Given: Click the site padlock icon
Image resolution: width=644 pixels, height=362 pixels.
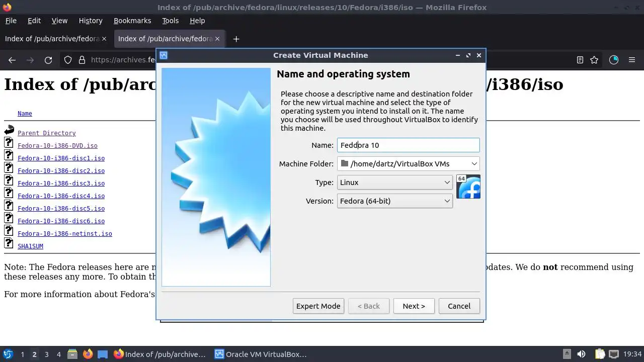Looking at the screenshot, I should coord(82,60).
